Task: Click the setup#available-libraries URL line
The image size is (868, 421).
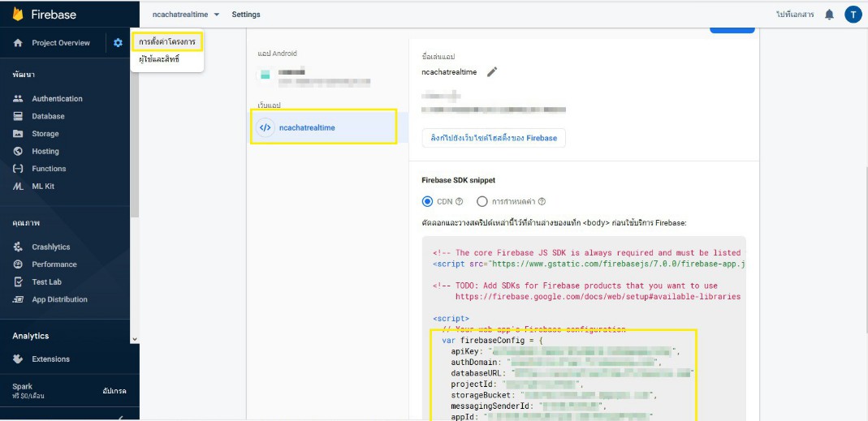Action: click(x=598, y=297)
